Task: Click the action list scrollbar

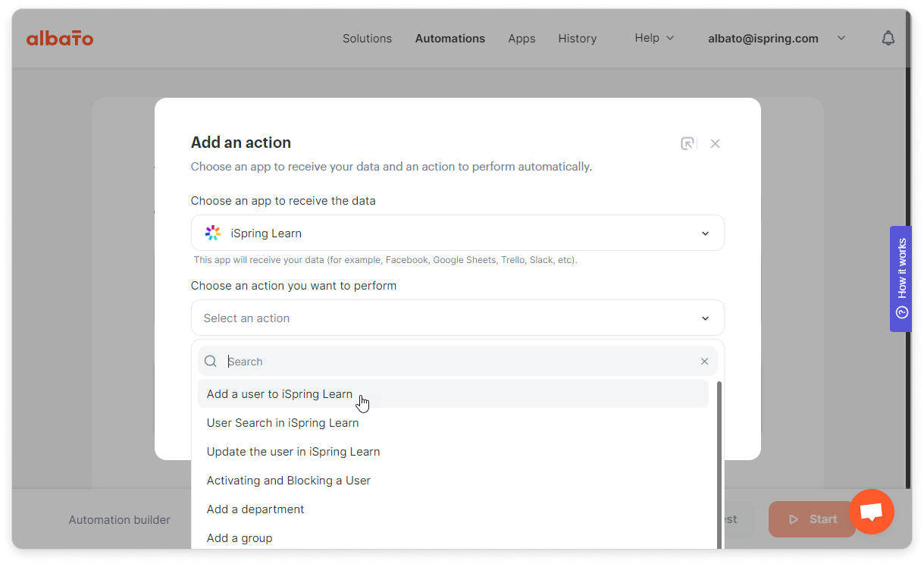Action: [719, 464]
